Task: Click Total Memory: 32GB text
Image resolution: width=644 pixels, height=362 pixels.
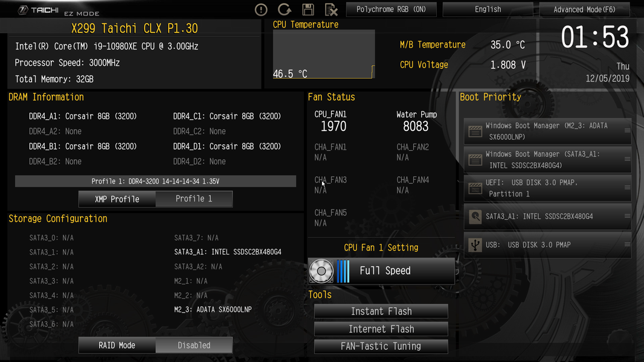Action: pyautogui.click(x=54, y=79)
